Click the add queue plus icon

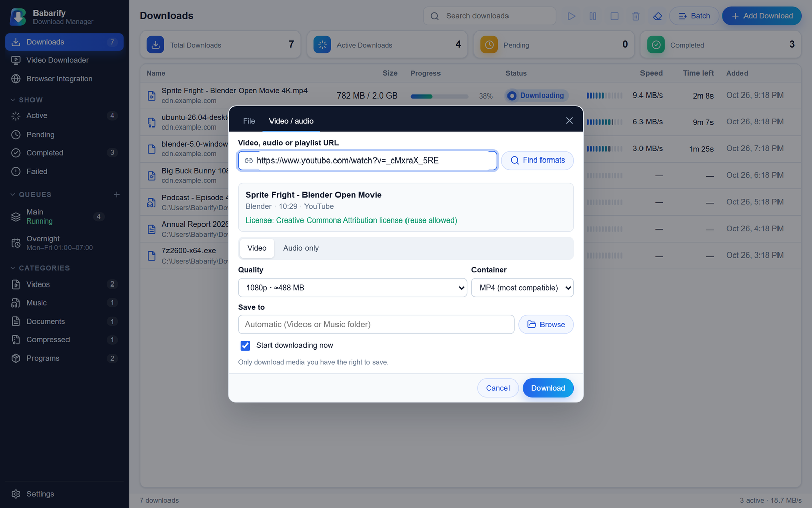[117, 194]
